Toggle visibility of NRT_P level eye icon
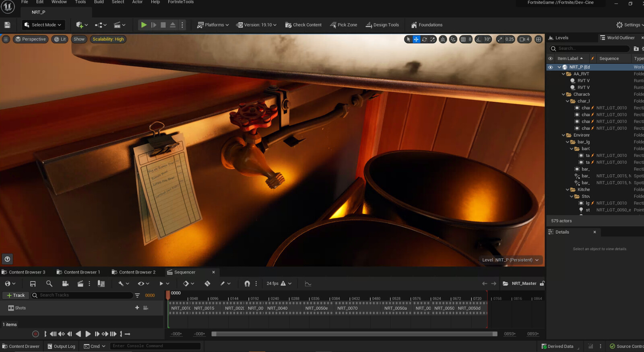644x352 pixels. tap(550, 67)
